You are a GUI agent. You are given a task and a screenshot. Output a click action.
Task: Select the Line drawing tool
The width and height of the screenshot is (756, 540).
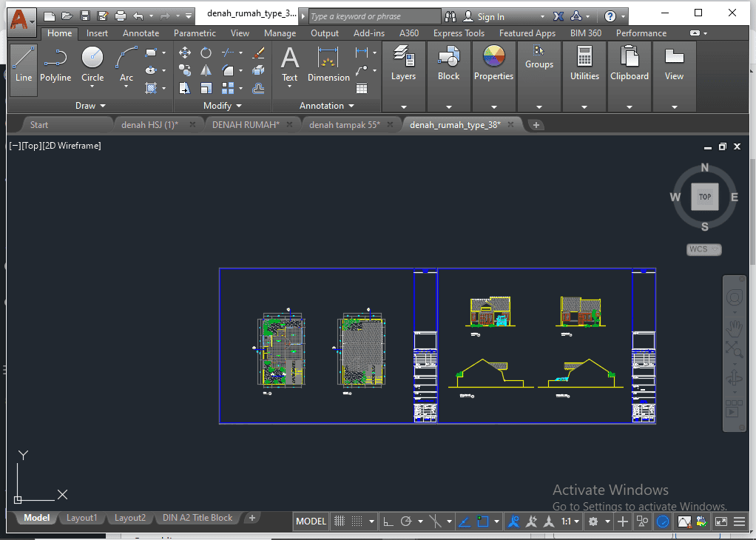point(24,65)
